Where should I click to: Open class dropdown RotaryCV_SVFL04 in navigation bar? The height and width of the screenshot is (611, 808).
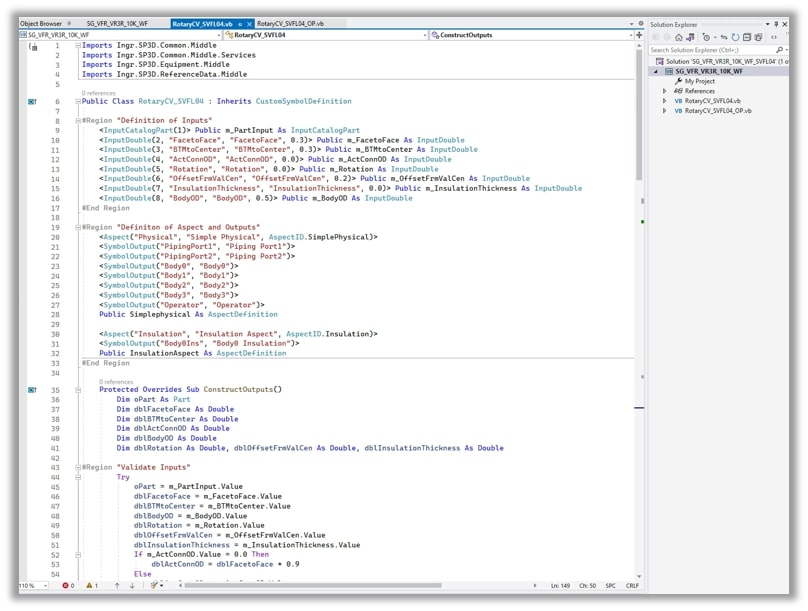425,35
